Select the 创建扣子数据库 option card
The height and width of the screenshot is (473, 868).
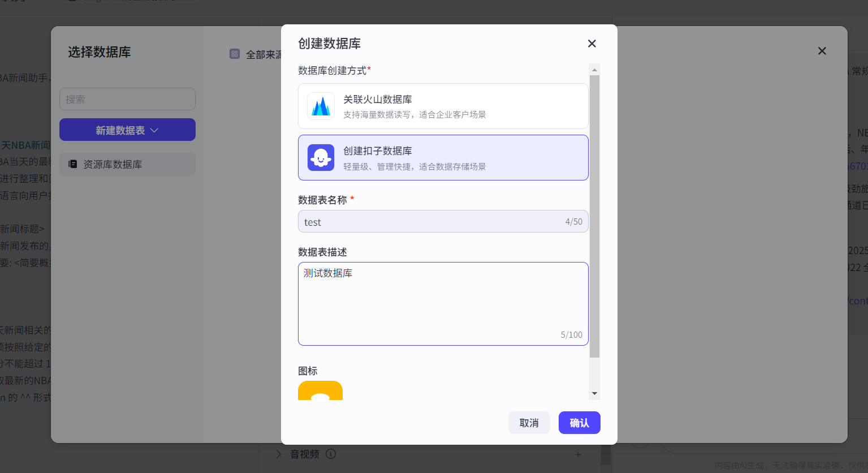443,158
